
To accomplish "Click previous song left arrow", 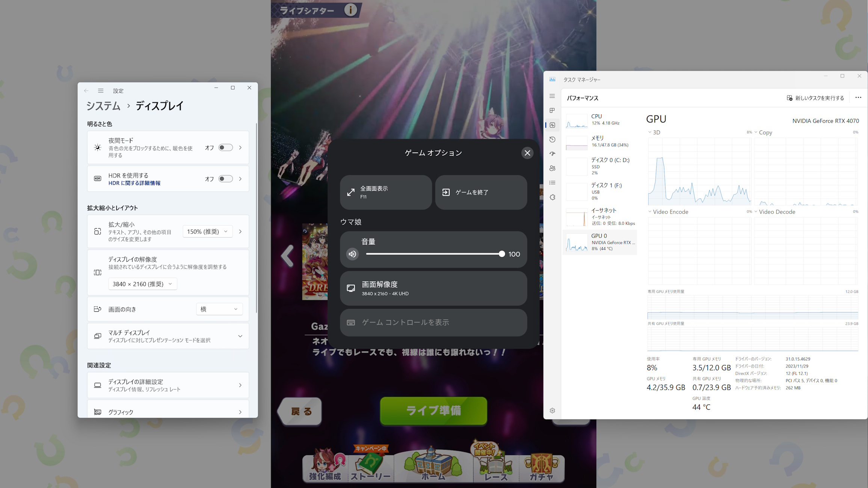I will 288,256.
